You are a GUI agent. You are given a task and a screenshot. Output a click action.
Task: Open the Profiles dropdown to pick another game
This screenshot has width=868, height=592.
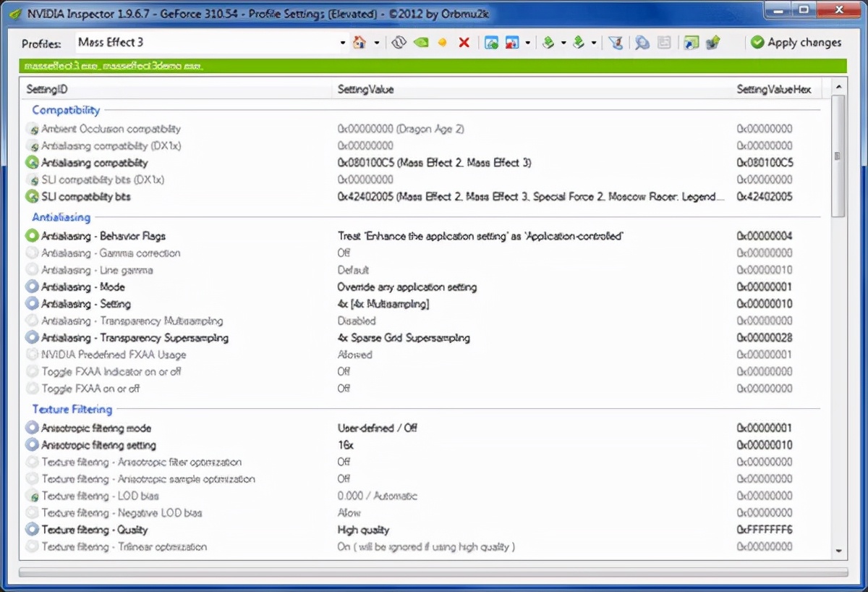[x=343, y=43]
